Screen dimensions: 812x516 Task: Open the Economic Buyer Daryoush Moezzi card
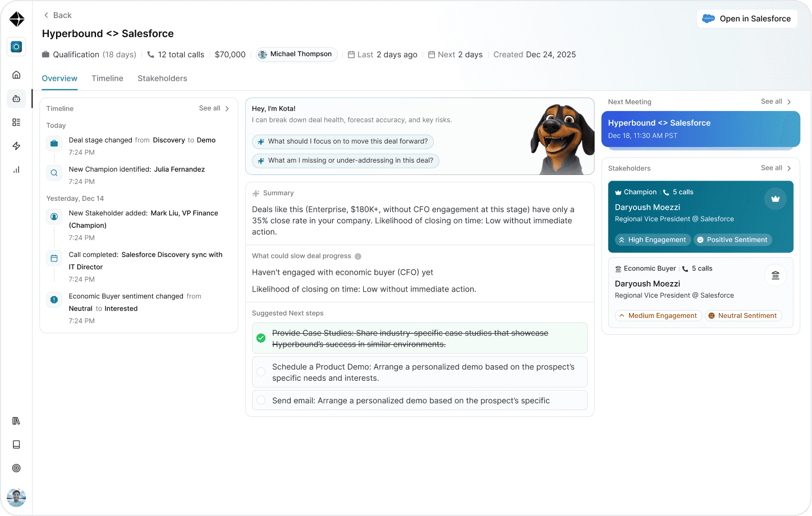click(x=700, y=292)
